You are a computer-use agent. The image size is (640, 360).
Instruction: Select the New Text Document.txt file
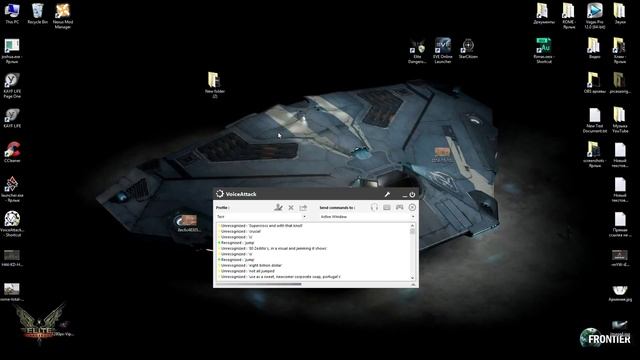pyautogui.click(x=594, y=120)
